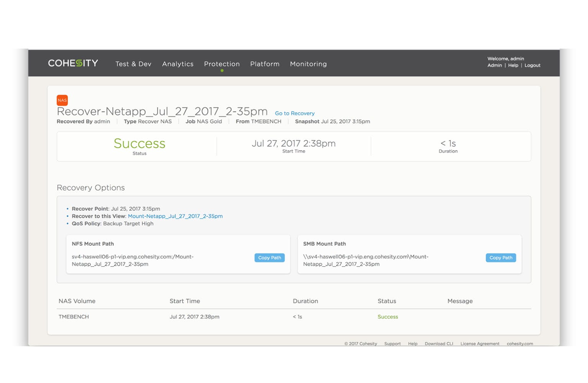Copy the NFS mount path

269,258
